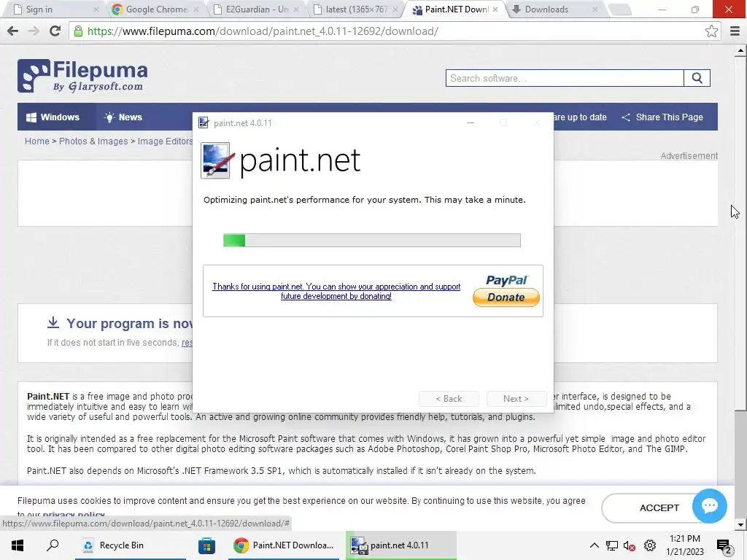Viewport: 747px width, 560px height.
Task: Click Chrome's forward arrow
Action: click(x=34, y=31)
